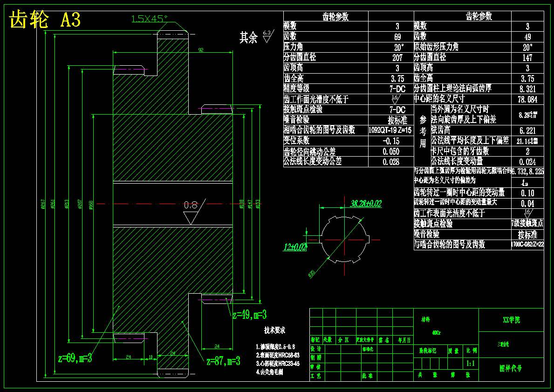Image resolution: width=554 pixels, height=392 pixels.
Task: Select note '3.心部硬度HRC33-45'
Action: tap(278, 364)
